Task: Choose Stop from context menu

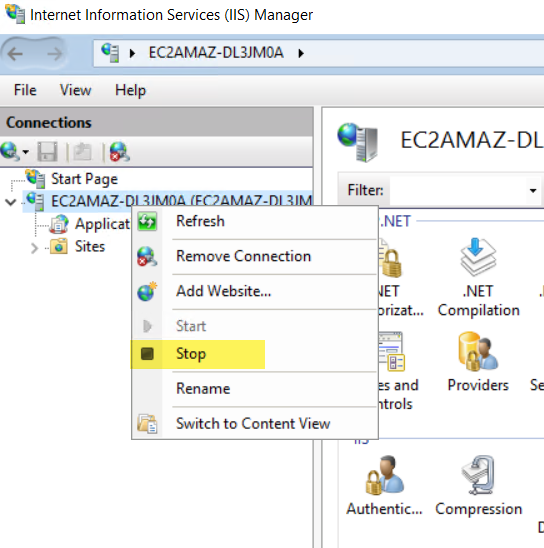Action: pyautogui.click(x=255, y=354)
